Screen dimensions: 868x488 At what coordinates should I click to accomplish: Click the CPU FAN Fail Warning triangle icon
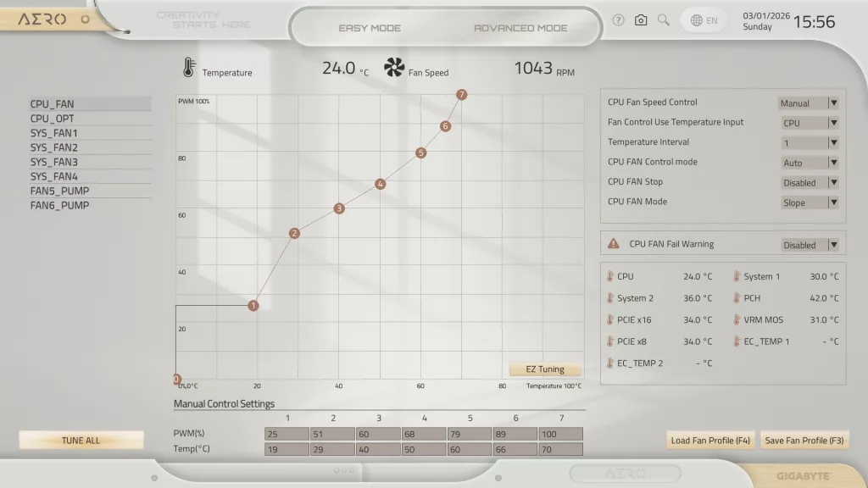[614, 244]
